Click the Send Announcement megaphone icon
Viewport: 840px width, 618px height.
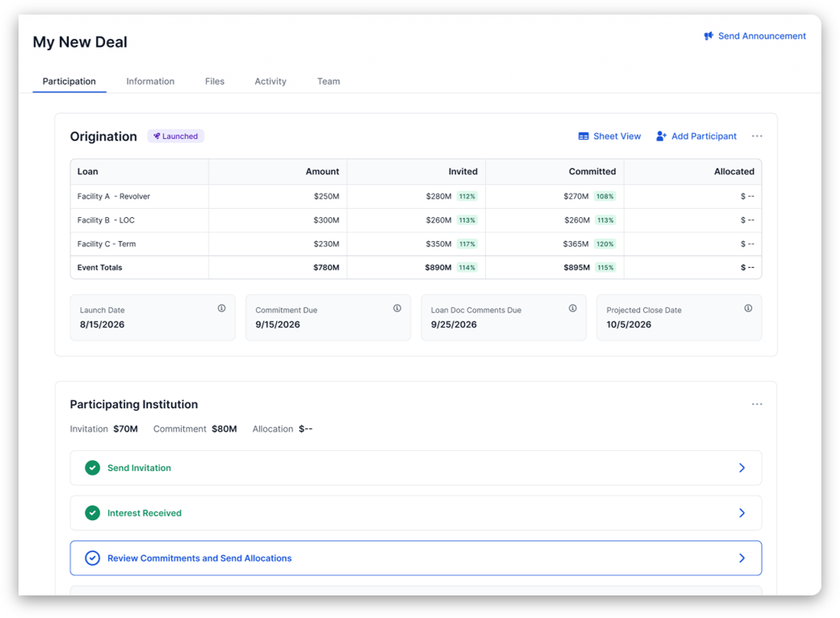708,35
